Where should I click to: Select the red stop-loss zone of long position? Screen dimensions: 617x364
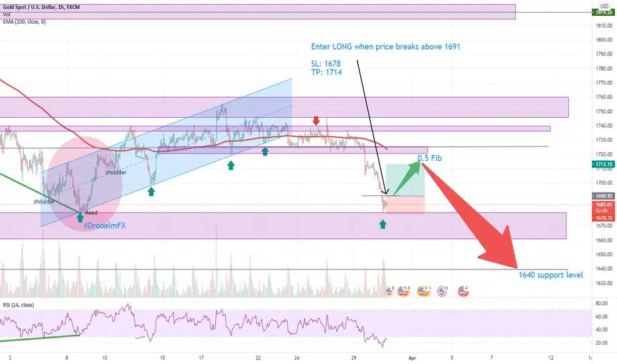point(405,205)
